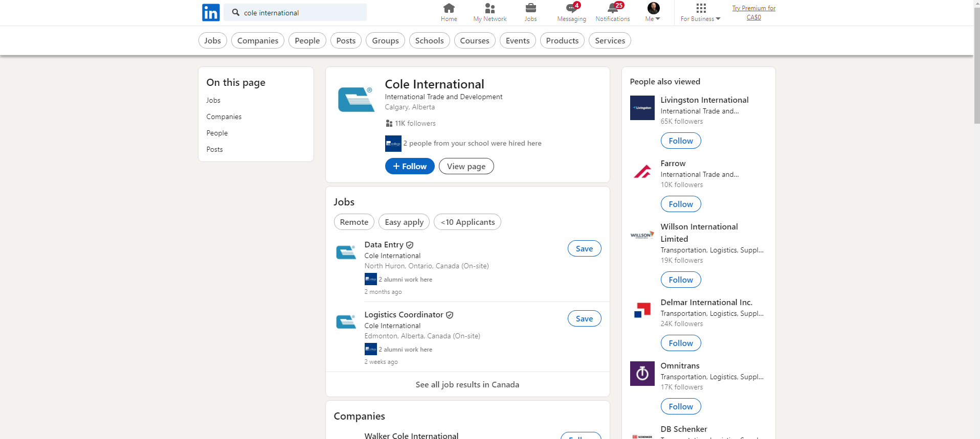Jump to Jobs in On this page

pos(213,100)
